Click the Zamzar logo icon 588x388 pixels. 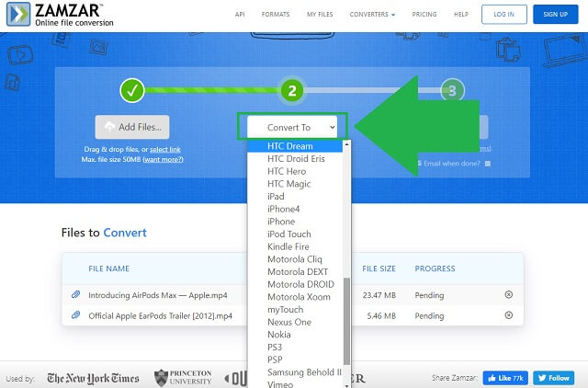click(18, 14)
